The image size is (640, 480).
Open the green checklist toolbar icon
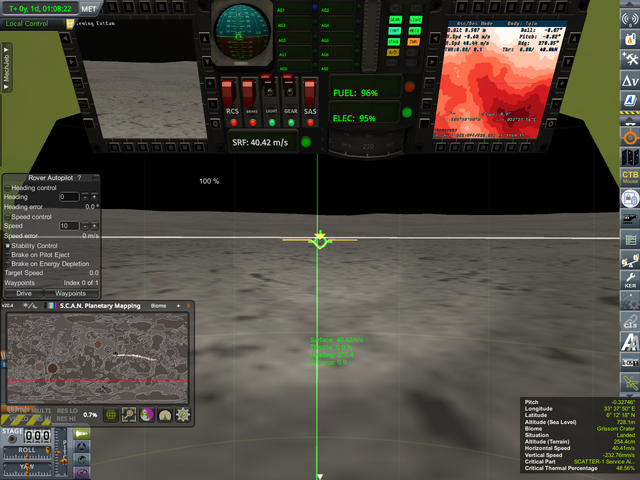point(630,239)
